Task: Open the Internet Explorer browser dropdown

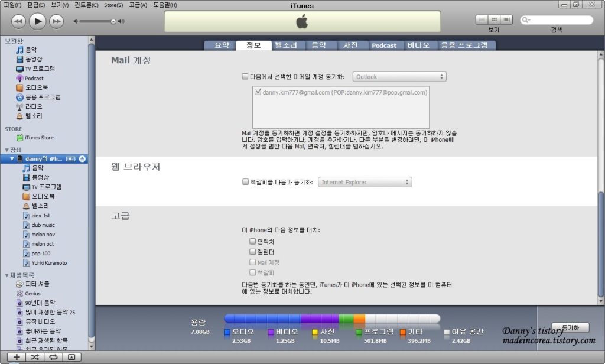Action: [365, 182]
